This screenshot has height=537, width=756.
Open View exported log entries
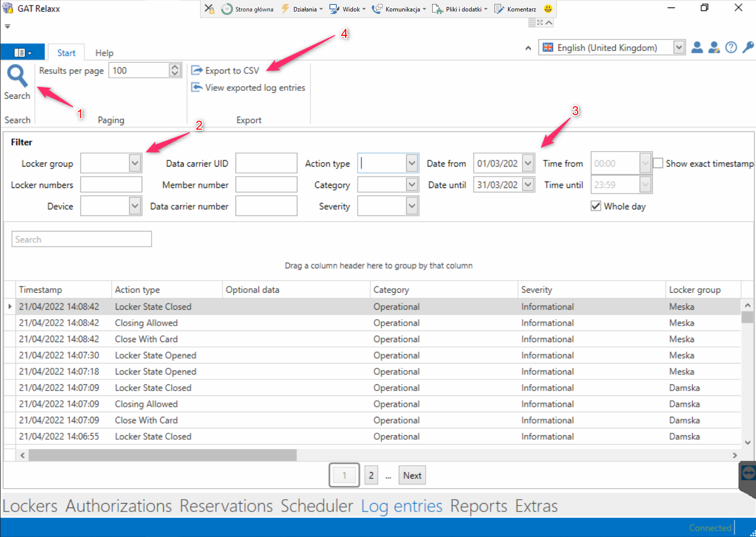(249, 88)
